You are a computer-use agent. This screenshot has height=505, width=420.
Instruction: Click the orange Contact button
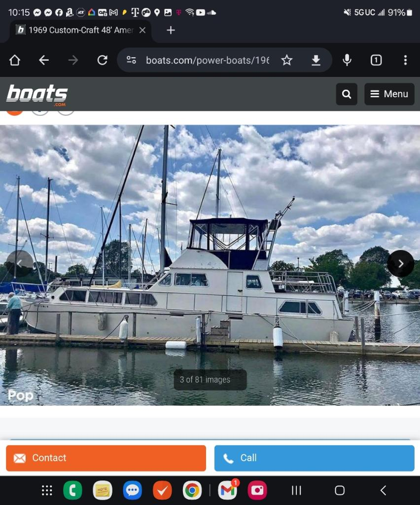(x=106, y=458)
